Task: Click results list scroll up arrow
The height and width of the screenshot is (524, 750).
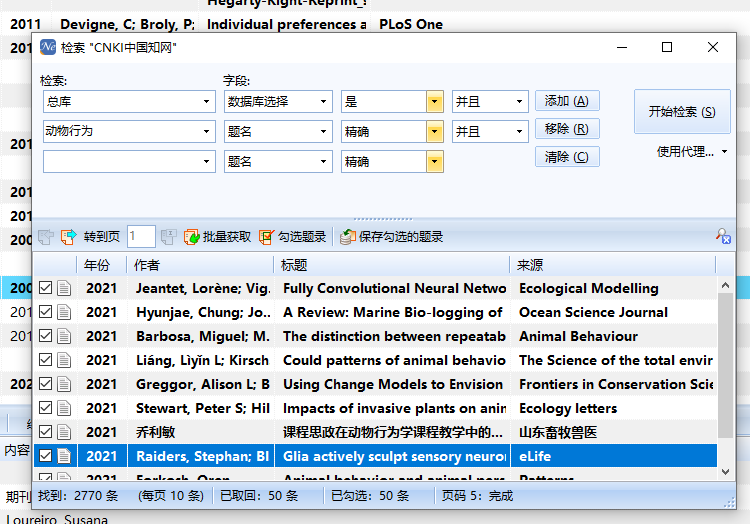Action: [725, 285]
